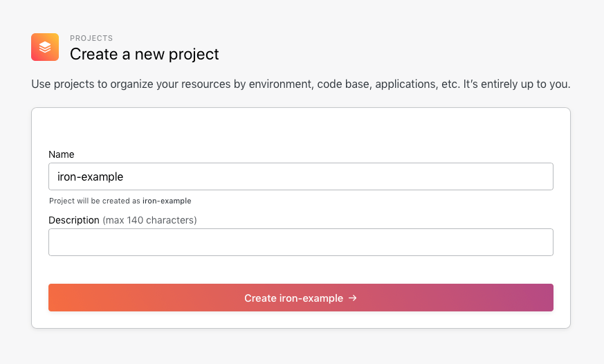The image size is (604, 364).
Task: Click the Description text box
Action: 300,242
